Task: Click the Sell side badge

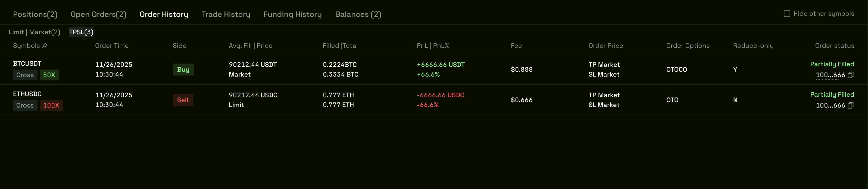Action: [x=183, y=100]
